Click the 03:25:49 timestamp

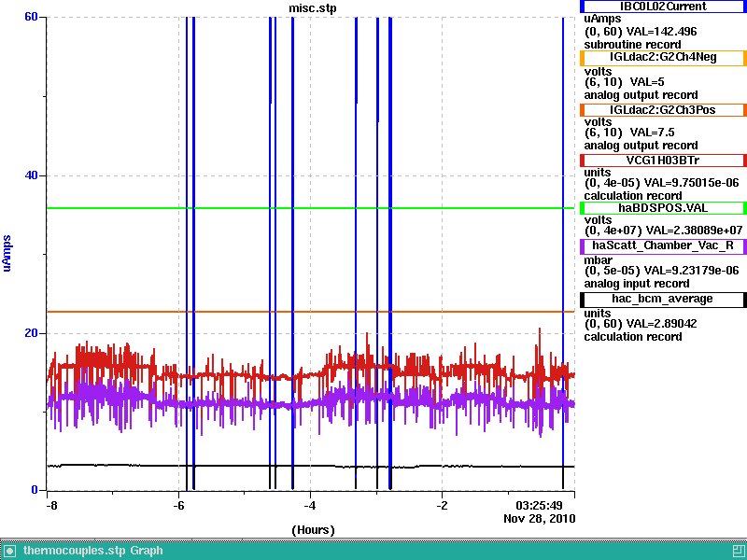coord(539,505)
